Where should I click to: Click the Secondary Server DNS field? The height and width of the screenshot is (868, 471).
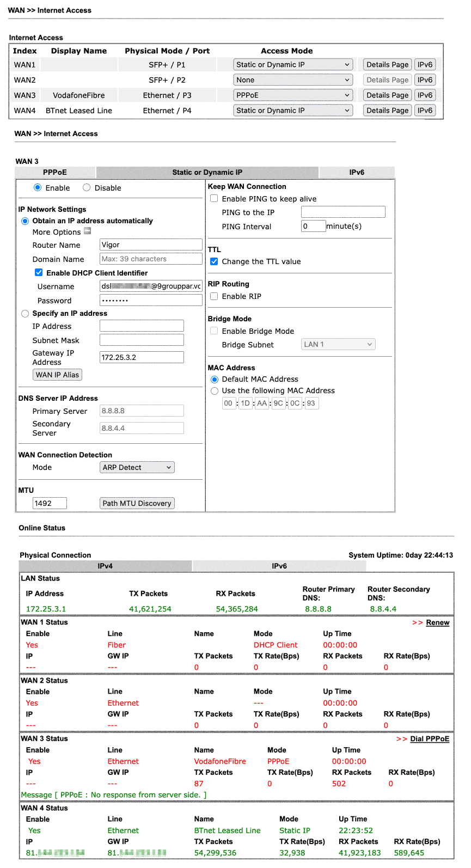142,428
